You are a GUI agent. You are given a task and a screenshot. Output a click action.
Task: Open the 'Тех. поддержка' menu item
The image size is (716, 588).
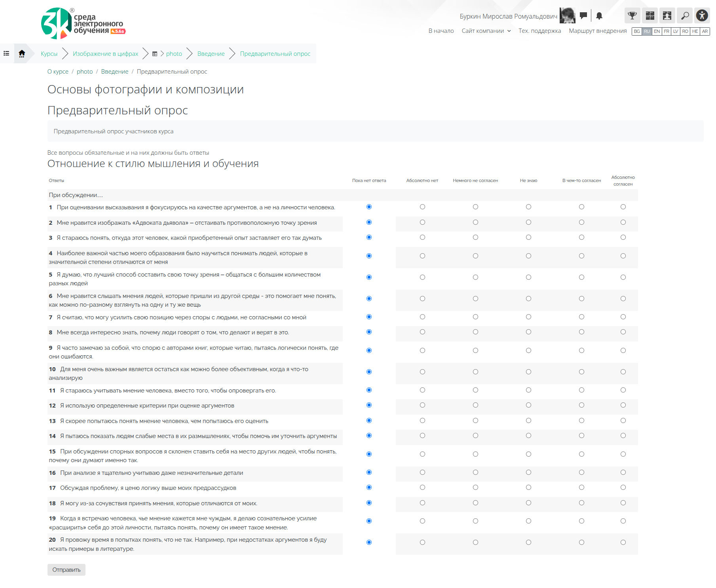click(x=539, y=31)
